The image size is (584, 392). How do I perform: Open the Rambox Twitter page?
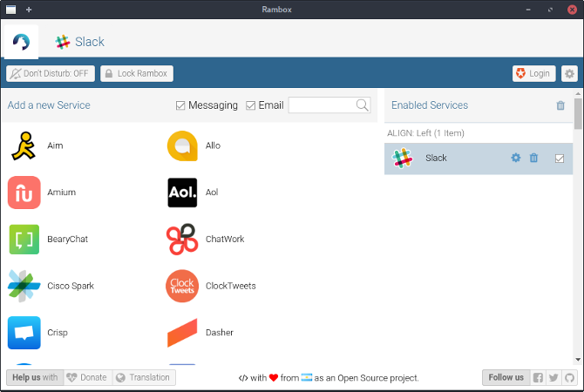[x=553, y=378]
